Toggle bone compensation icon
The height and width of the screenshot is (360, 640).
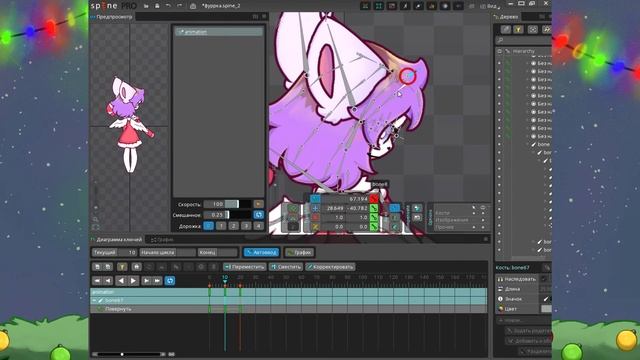click(417, 208)
